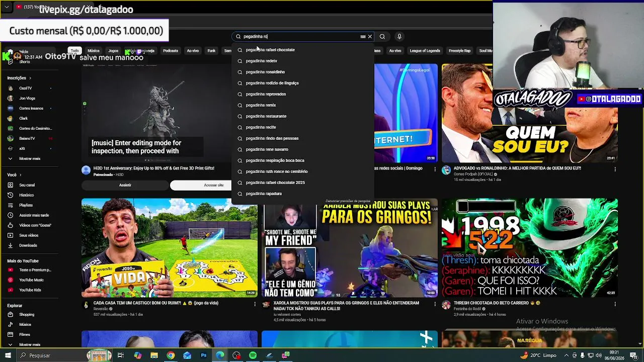Open 'Vídeos com "Gostei"' thumbs-up icon
Viewport: 644px width, 362px height.
pyautogui.click(x=10, y=225)
